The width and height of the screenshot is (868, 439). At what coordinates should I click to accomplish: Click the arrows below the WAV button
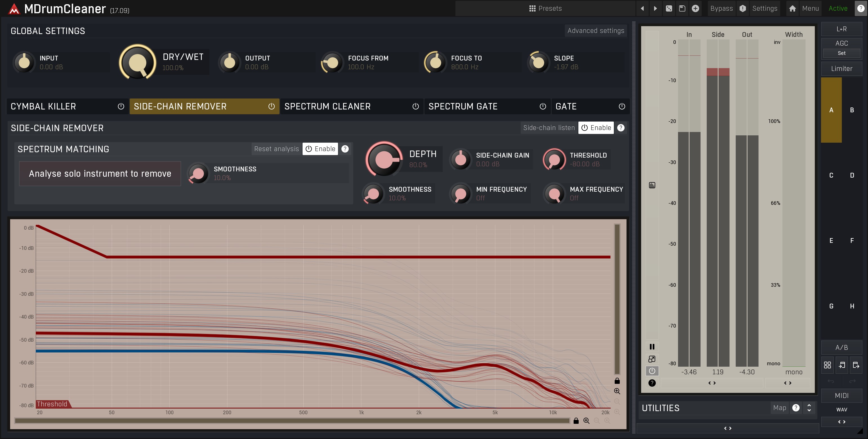[842, 422]
